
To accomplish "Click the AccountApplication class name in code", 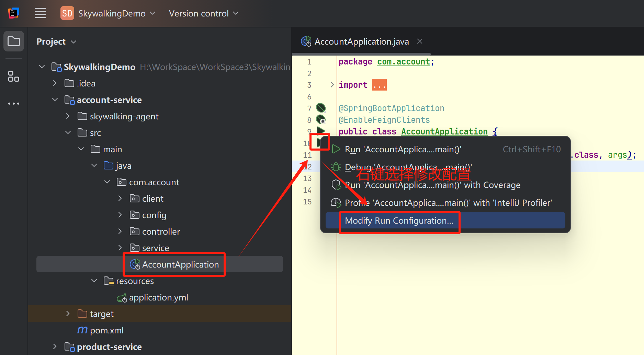I will pos(444,131).
